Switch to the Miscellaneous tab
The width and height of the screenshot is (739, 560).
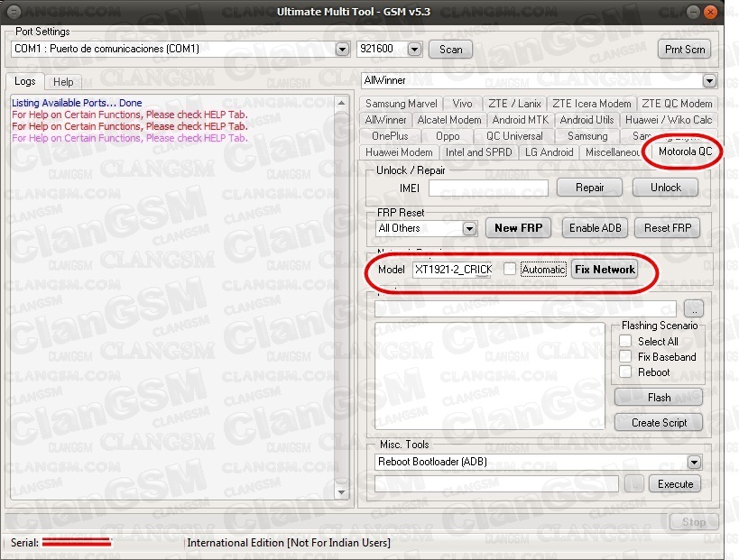click(611, 152)
